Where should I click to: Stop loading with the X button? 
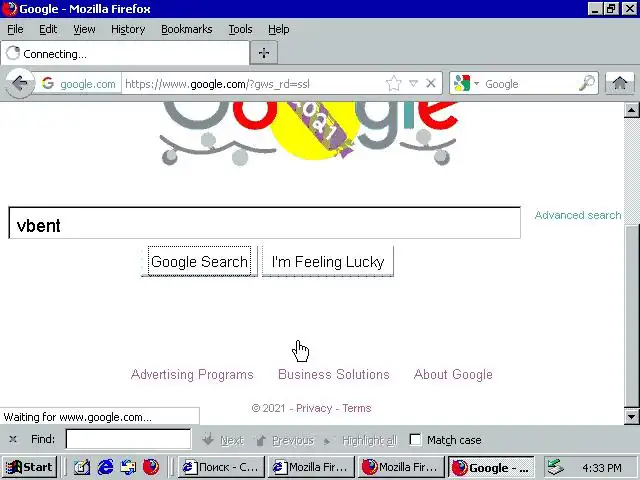(x=431, y=84)
